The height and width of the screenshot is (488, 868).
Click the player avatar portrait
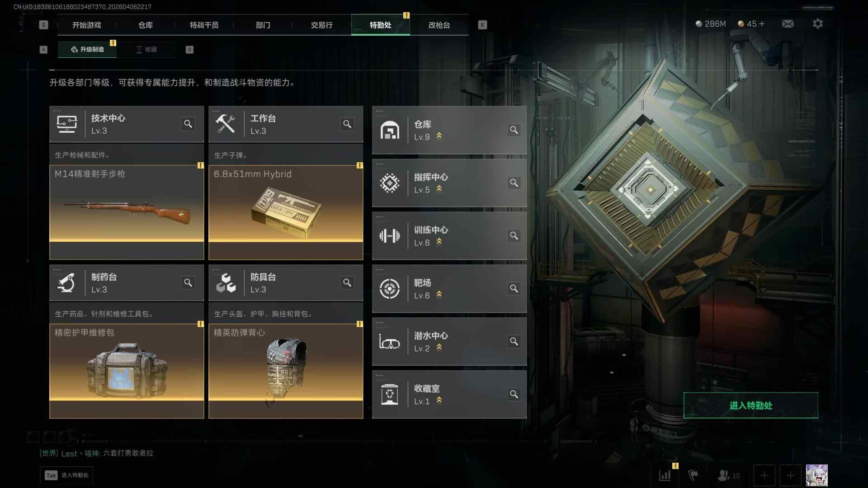click(x=816, y=475)
